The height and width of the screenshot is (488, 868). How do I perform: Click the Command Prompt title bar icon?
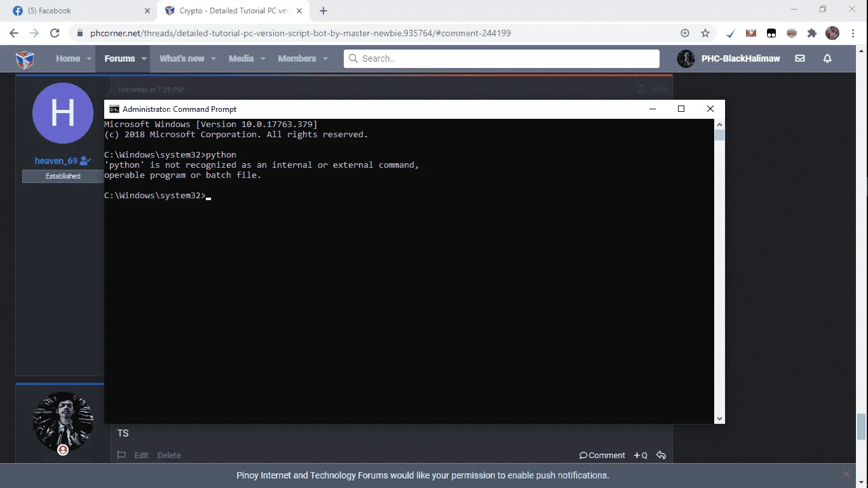click(114, 109)
